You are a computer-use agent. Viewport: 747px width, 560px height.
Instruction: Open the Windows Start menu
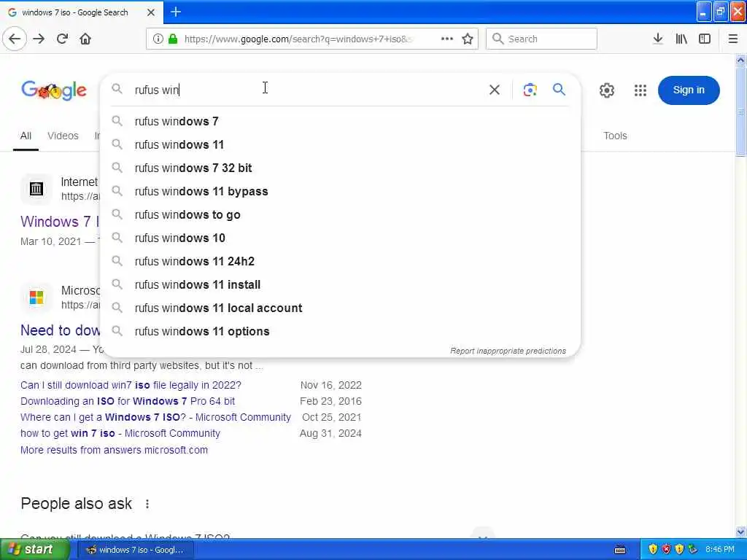pyautogui.click(x=34, y=550)
